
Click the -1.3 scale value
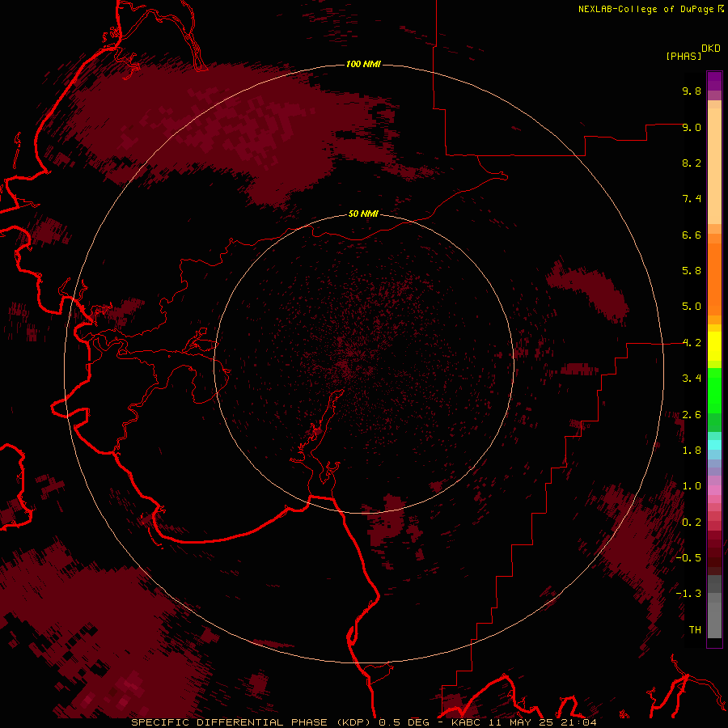tap(688, 594)
